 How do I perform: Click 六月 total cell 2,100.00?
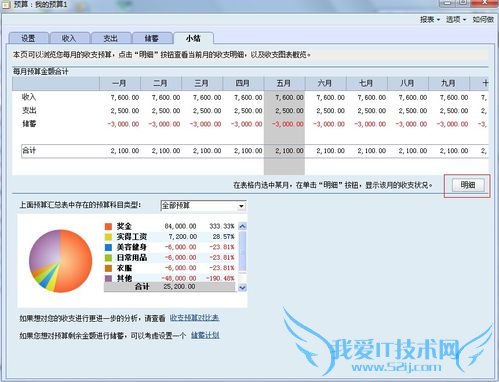pyautogui.click(x=330, y=151)
